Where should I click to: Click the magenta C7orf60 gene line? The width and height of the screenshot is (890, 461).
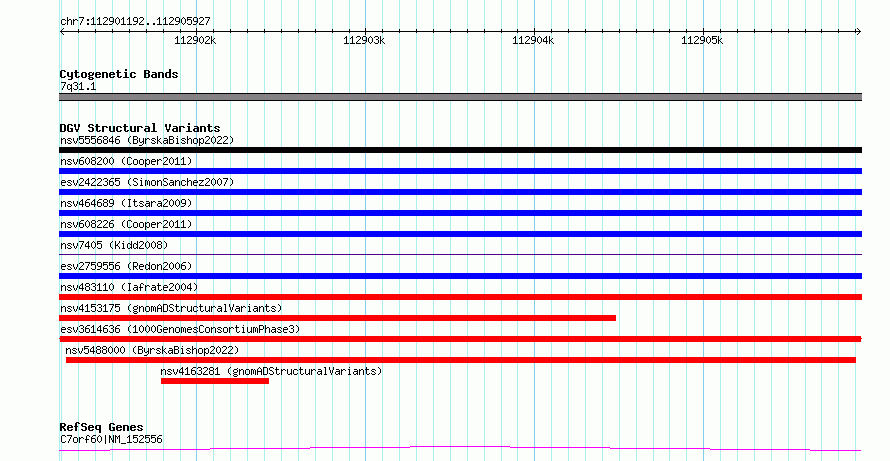click(x=460, y=449)
